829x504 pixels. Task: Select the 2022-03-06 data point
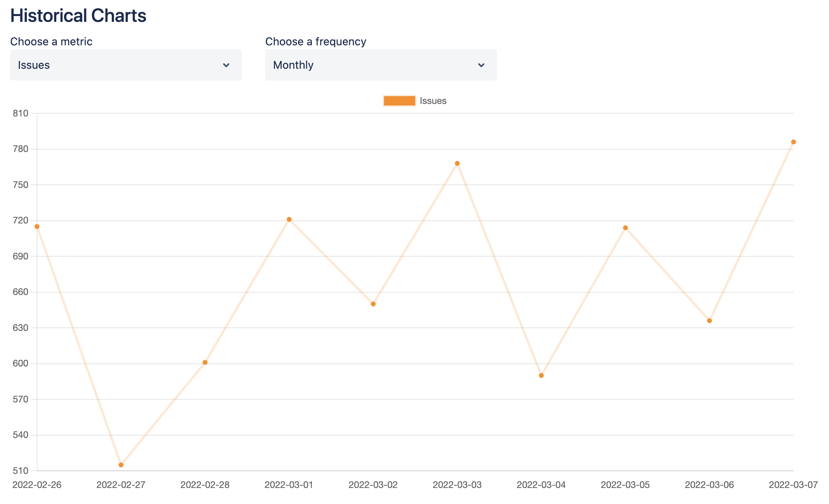pos(709,321)
